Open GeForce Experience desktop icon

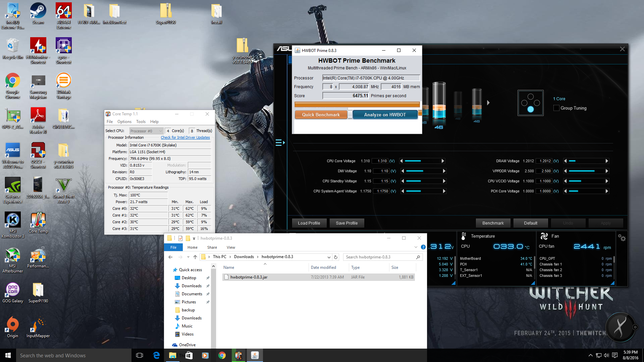pyautogui.click(x=13, y=190)
